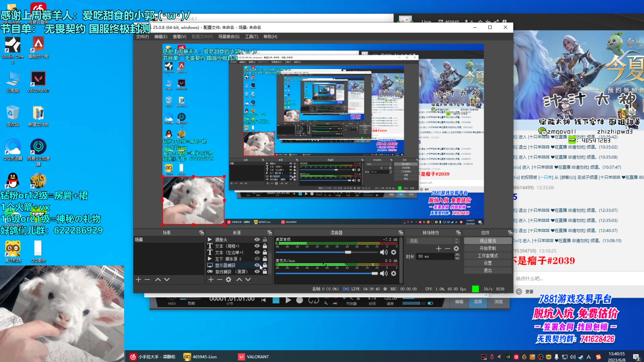Mute the 桌面音频 channel

(384, 252)
